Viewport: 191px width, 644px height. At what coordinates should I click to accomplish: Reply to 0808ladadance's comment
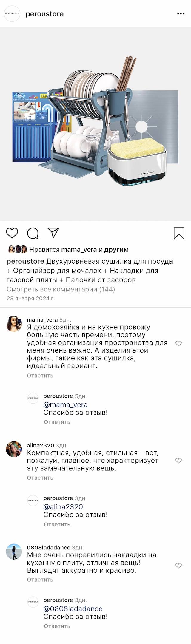click(40, 580)
